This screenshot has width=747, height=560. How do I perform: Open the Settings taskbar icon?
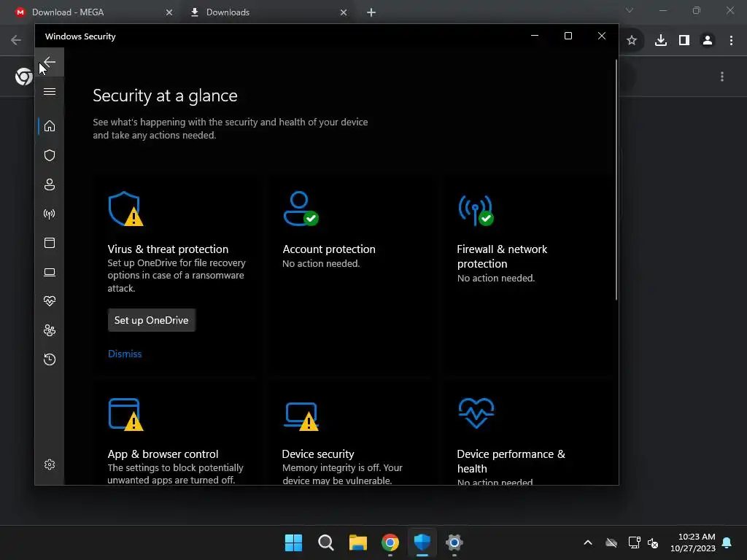point(454,542)
